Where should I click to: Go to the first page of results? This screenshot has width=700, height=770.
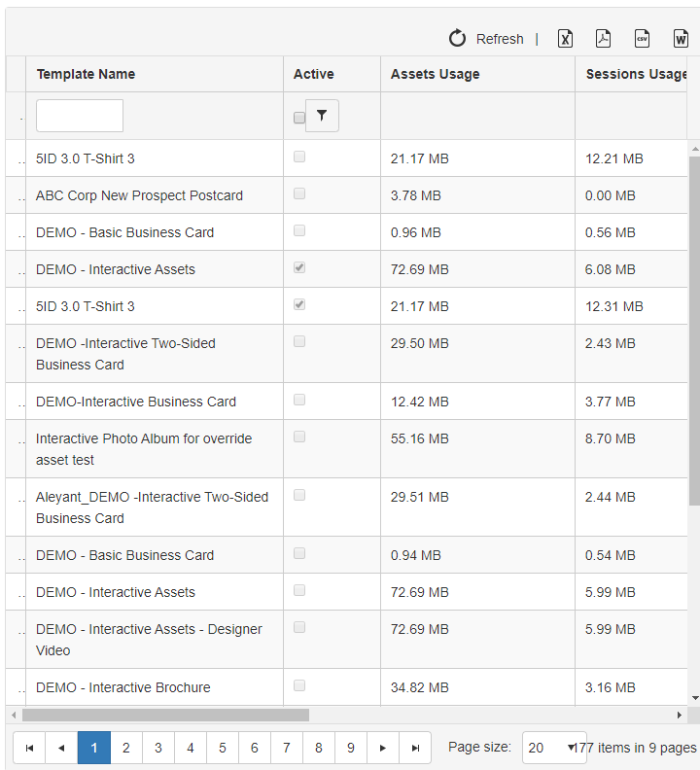tap(29, 748)
